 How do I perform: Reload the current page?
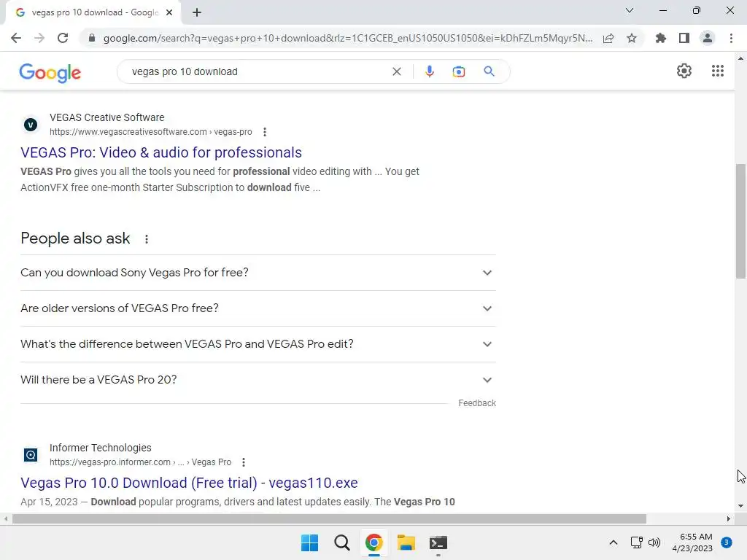coord(63,38)
